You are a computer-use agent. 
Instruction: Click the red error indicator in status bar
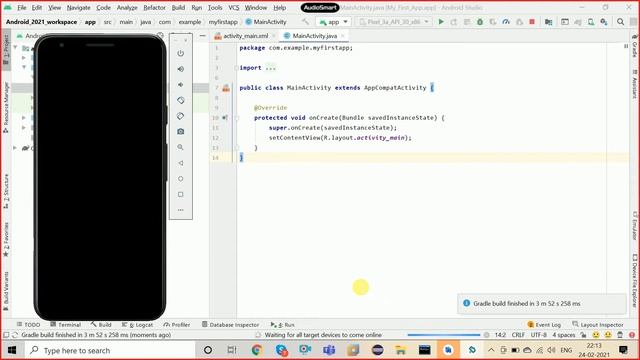[632, 335]
